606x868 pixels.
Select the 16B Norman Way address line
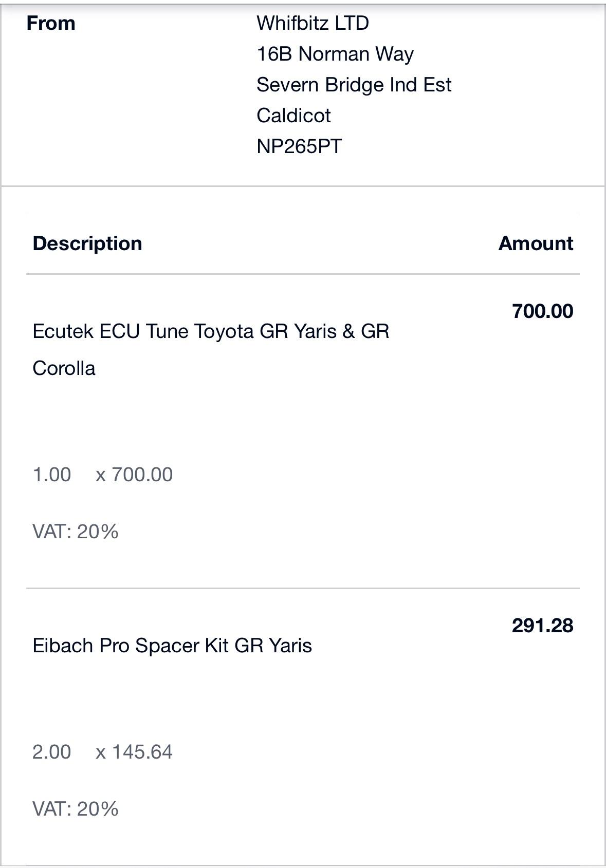click(335, 54)
